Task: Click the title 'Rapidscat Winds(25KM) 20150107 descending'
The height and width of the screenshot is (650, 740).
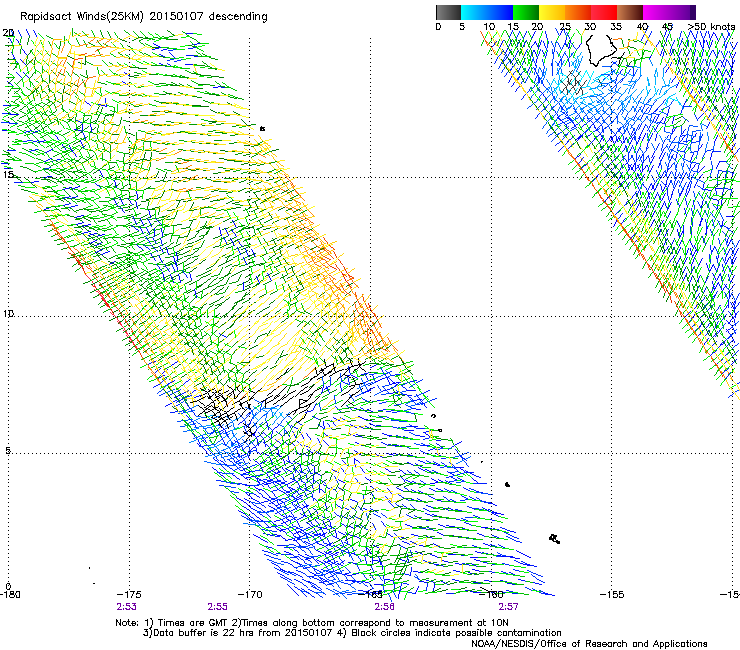Action: pos(143,17)
